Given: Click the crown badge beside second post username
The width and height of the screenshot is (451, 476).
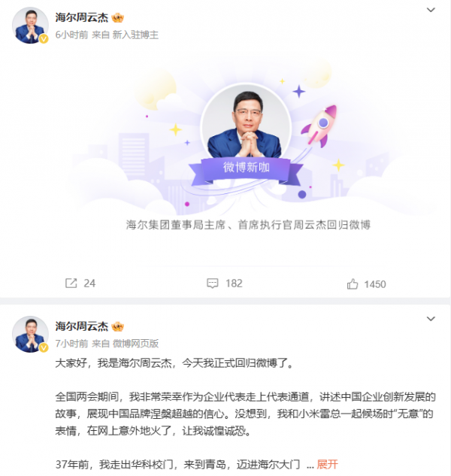Looking at the screenshot, I should point(118,326).
